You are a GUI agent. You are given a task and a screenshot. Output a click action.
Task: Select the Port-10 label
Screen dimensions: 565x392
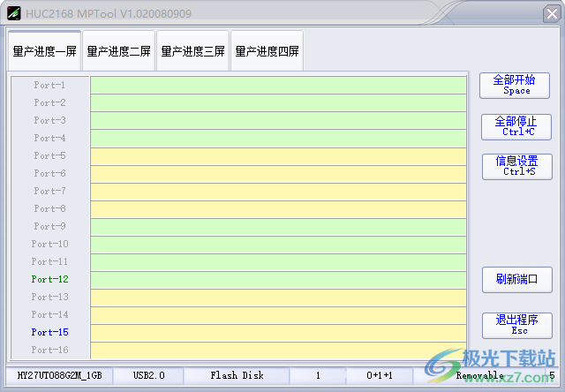49,244
